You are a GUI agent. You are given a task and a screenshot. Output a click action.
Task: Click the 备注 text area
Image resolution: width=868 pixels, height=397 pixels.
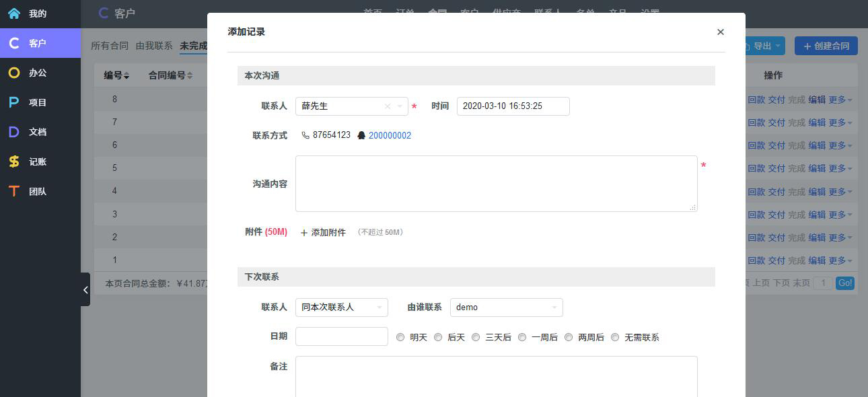coord(497,377)
